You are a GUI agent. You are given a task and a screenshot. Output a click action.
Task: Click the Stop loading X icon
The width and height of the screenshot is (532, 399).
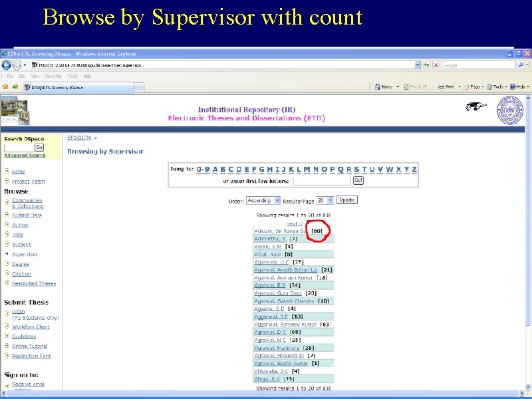[x=436, y=65]
